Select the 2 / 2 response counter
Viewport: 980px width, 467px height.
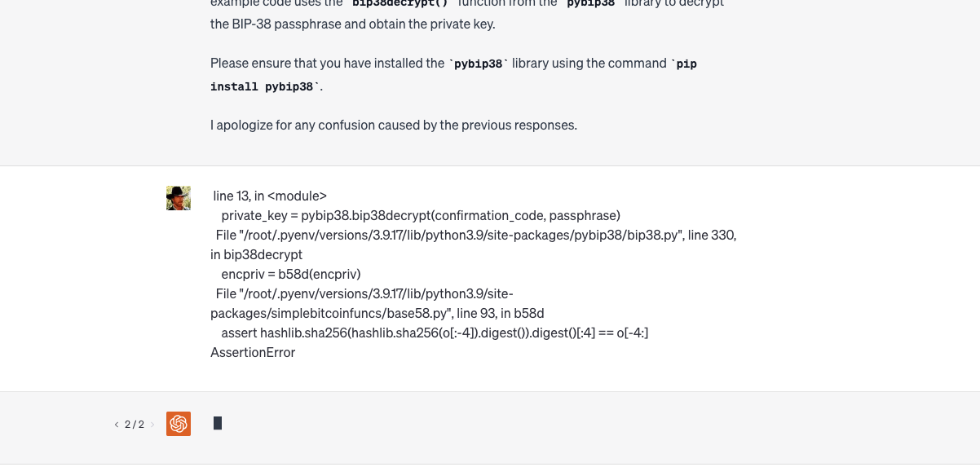pos(135,425)
